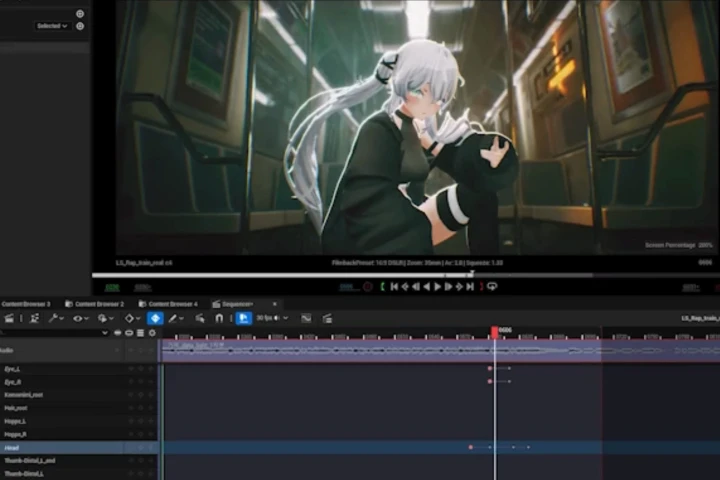Screen dimensions: 720x480
Task: Click the first track icon beside the filter arrow
Action: (x=118, y=333)
